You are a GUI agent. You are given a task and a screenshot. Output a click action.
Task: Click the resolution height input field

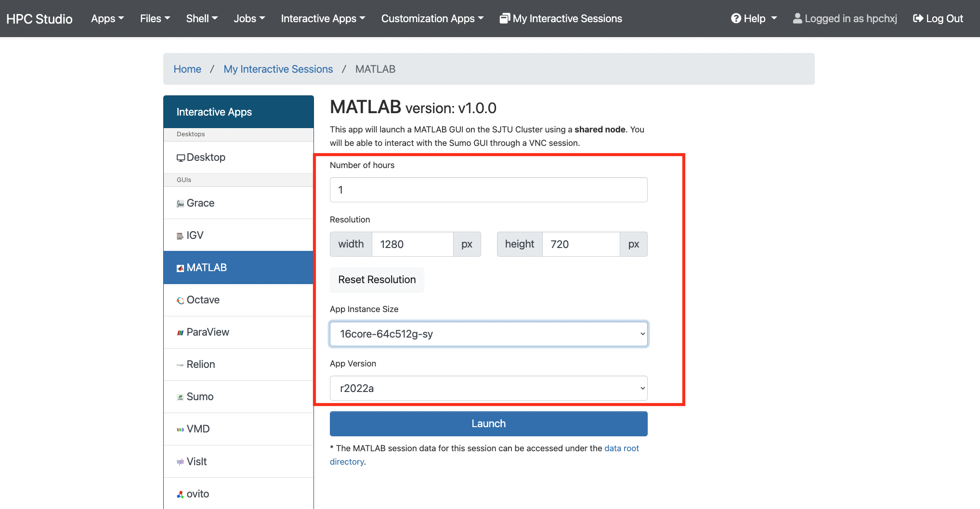pyautogui.click(x=581, y=244)
